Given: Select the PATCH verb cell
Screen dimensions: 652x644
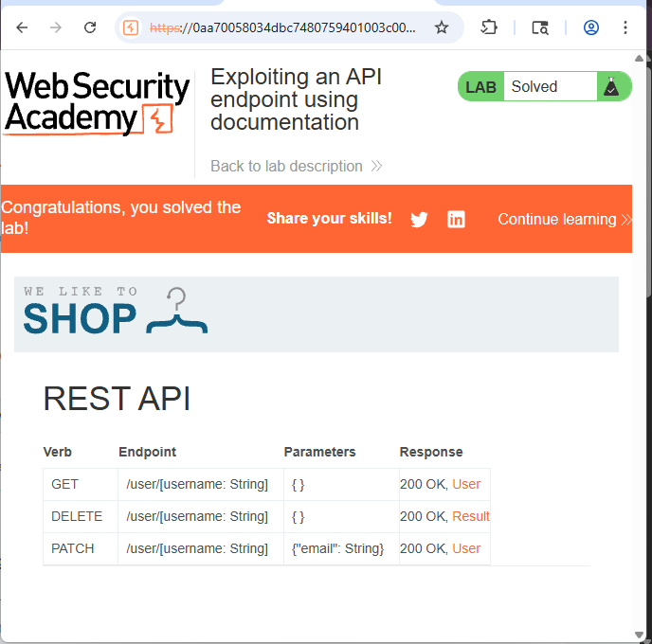Looking at the screenshot, I should click(81, 548).
